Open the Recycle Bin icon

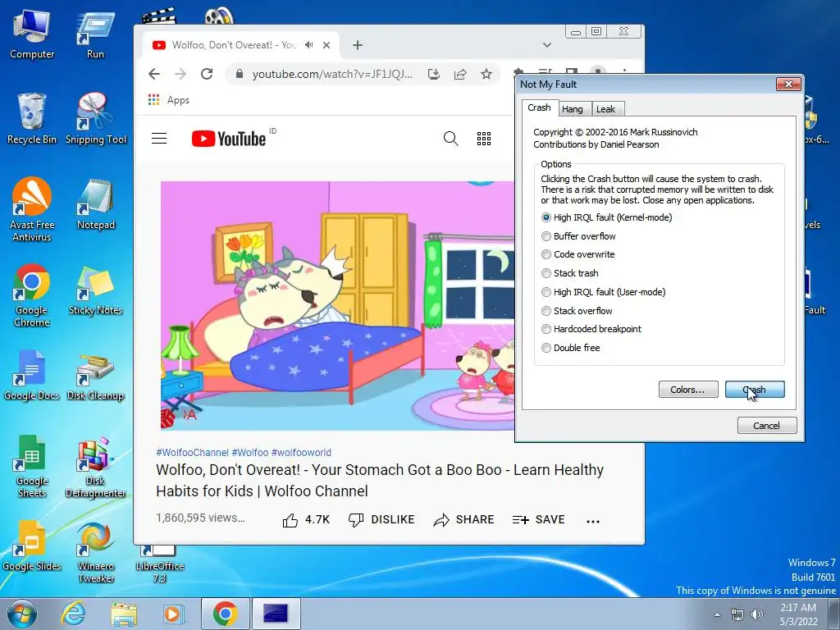[32, 119]
